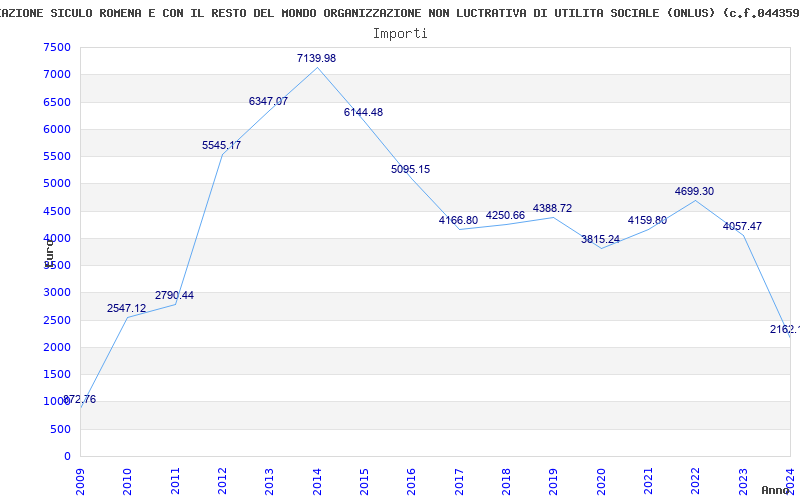Image resolution: width=800 pixels, height=500 pixels.
Task: Click the y-axis value 500
Action: pos(61,430)
